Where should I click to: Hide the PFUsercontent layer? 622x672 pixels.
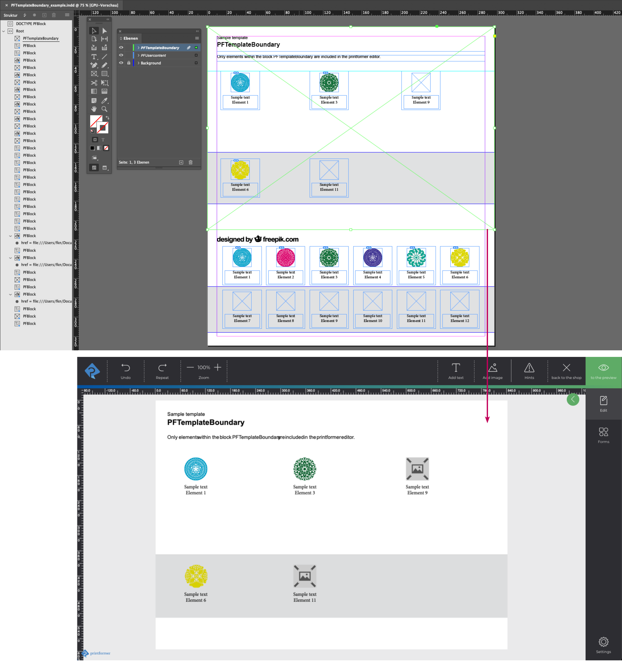pos(121,55)
